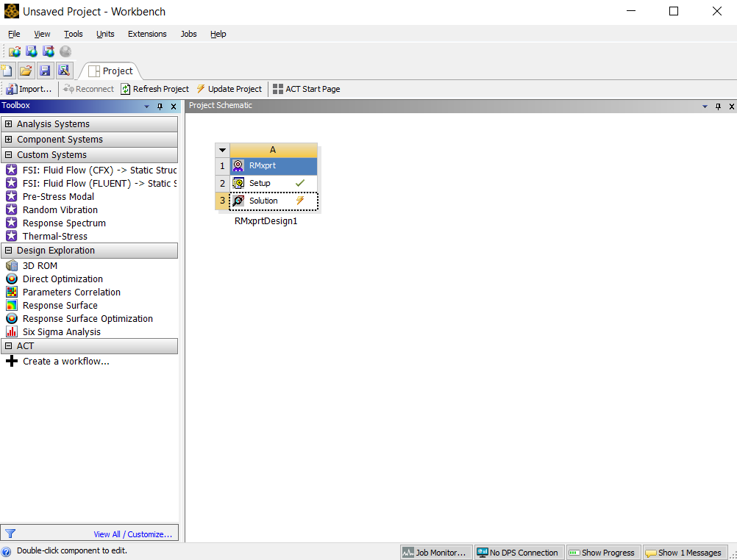737x560 pixels.
Task: Click the send-changes disk with red arrow icon
Action: point(49,51)
